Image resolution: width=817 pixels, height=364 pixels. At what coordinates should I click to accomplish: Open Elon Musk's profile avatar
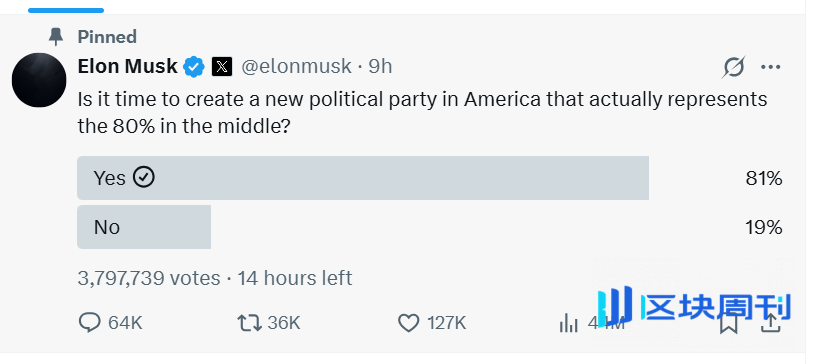click(39, 80)
